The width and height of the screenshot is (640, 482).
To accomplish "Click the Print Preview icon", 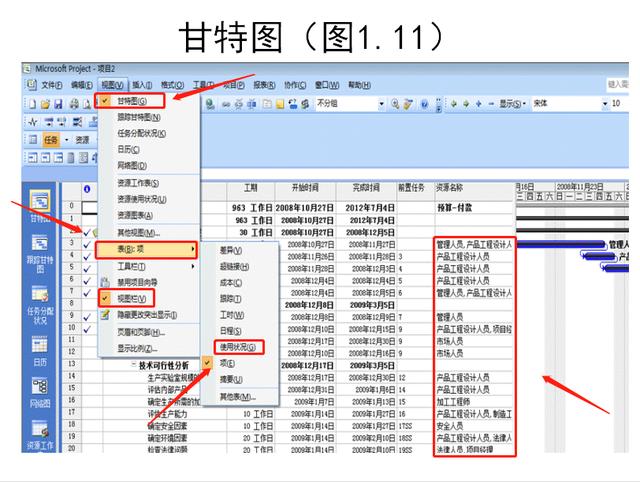I will coord(87,104).
